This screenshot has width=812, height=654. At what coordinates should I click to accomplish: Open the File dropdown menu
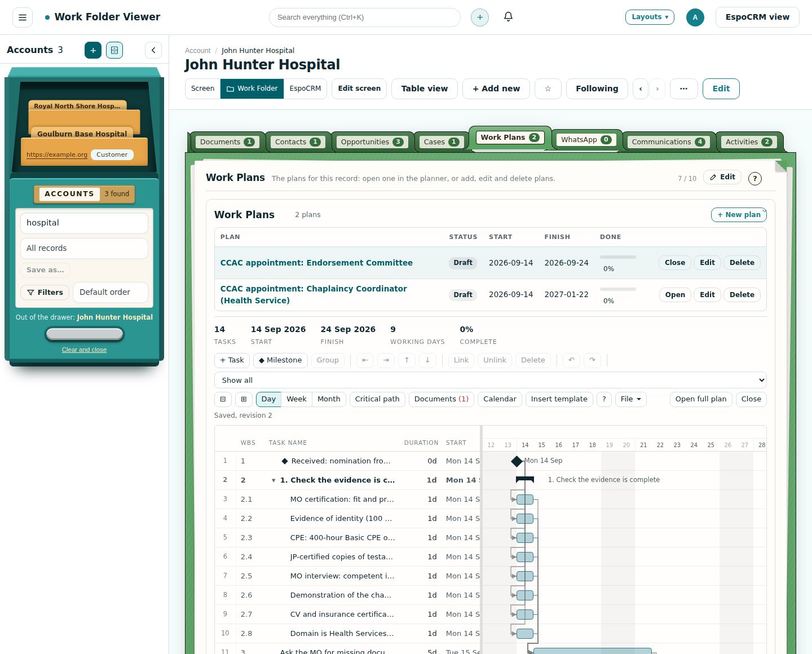[x=630, y=399]
